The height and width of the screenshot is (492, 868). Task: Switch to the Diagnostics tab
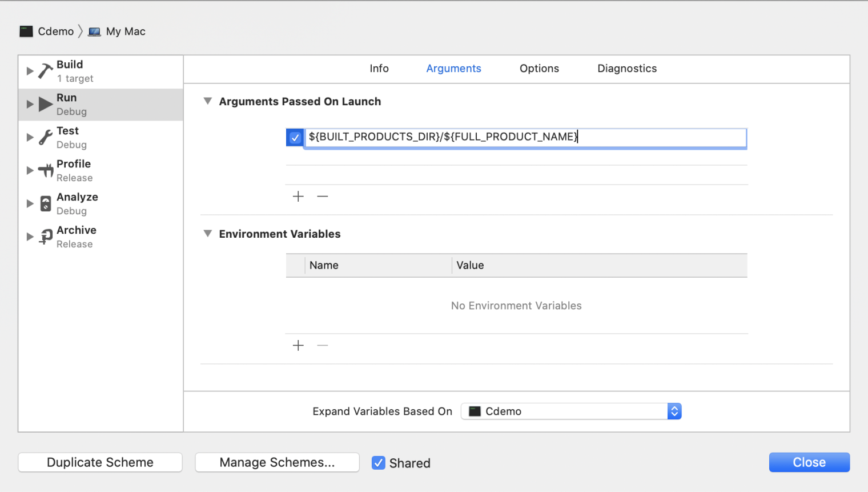click(x=627, y=69)
